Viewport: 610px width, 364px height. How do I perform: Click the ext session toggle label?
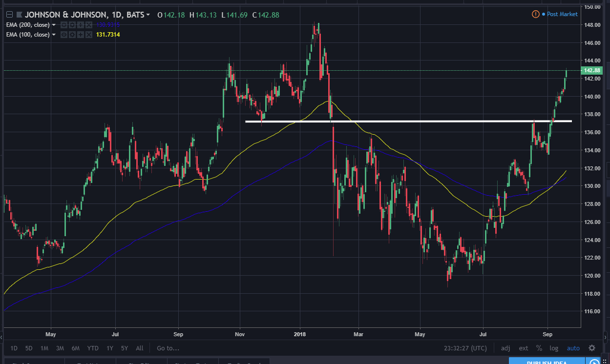tap(523, 348)
